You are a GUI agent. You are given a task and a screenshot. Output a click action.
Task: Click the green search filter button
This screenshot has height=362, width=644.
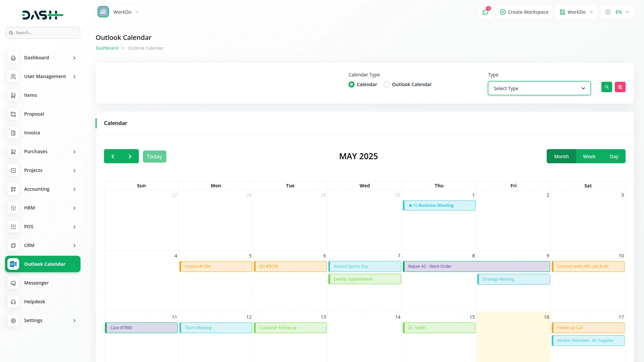pos(607,87)
